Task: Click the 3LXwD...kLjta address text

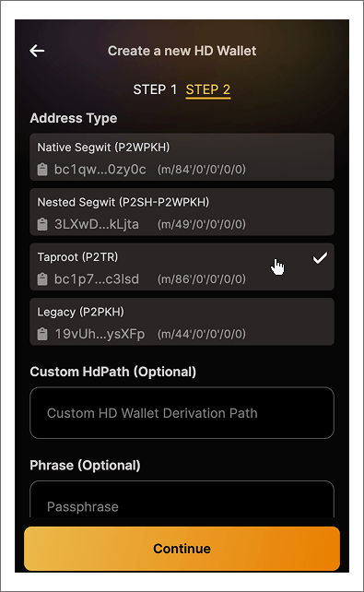Action: click(97, 224)
